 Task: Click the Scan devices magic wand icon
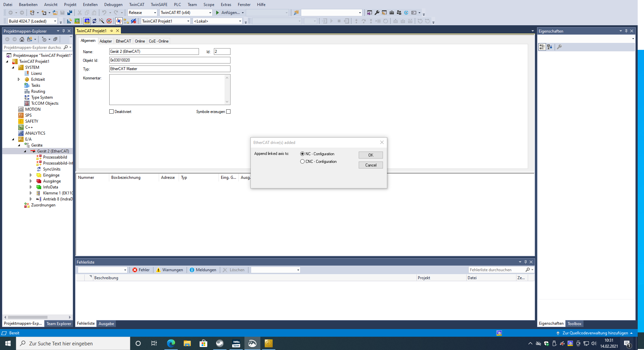coord(102,21)
